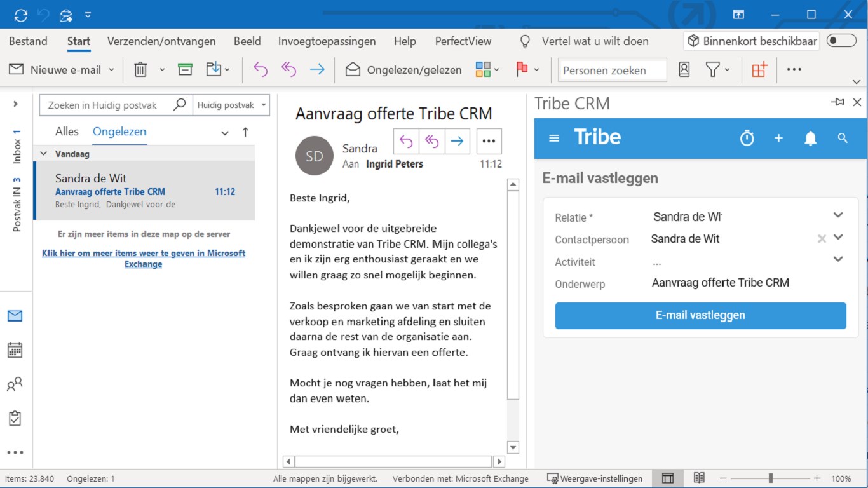Collapse the ribbon with the chevron
Viewport: 868px width, 488px height.
coord(857,82)
